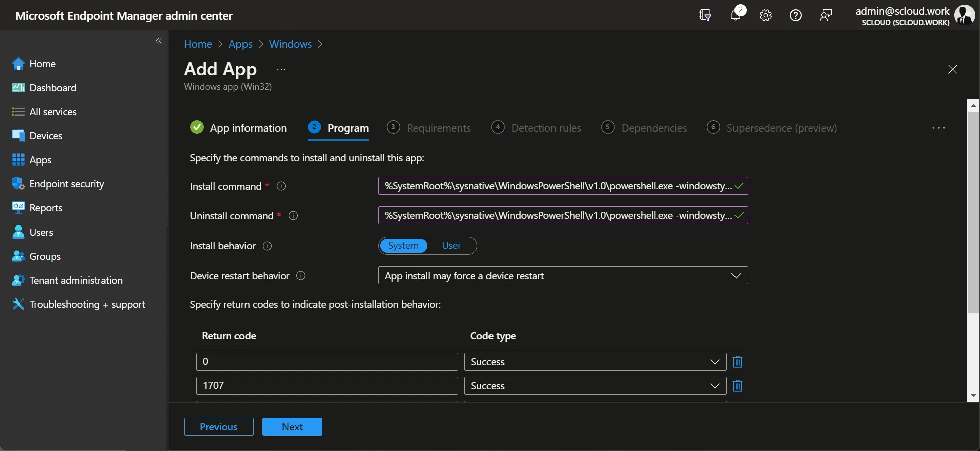Navigate to Windows breadcrumb
Screen dimensions: 980x451
291,44
